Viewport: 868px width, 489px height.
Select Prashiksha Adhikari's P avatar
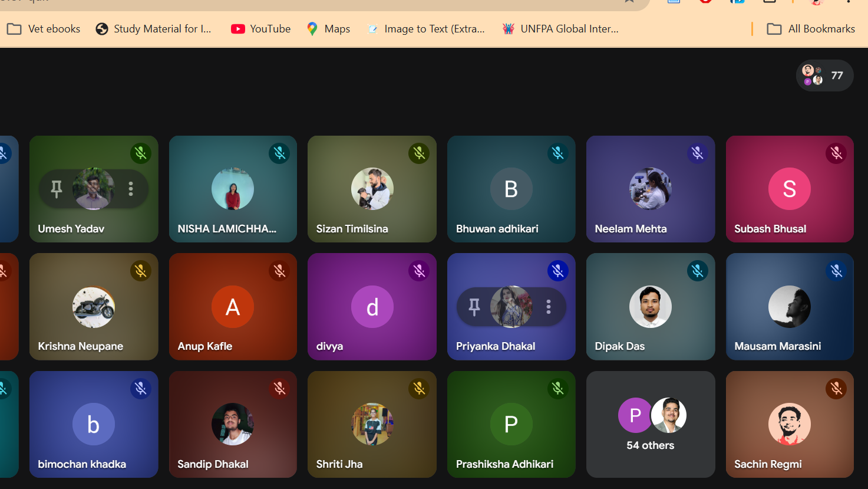point(511,424)
